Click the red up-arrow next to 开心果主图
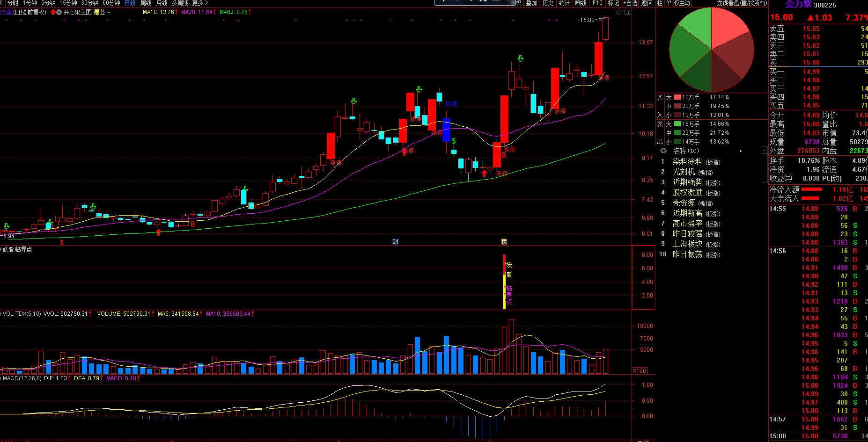This screenshot has width=868, height=442. (x=53, y=12)
